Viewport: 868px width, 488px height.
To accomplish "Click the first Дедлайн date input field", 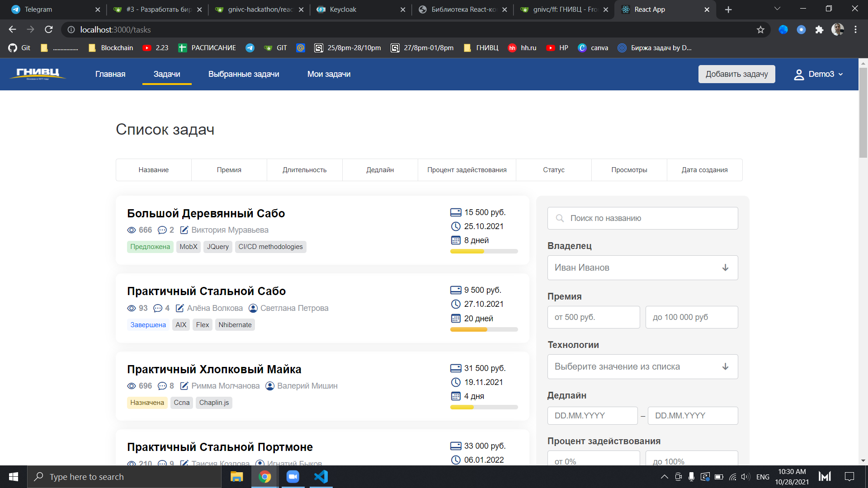I will coord(592,415).
